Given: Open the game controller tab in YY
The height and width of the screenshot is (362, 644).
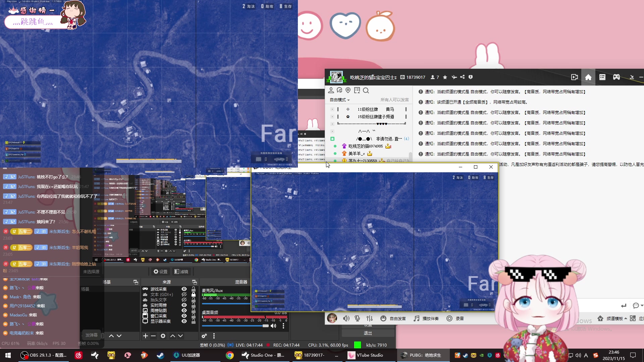Looking at the screenshot, I should point(616,77).
